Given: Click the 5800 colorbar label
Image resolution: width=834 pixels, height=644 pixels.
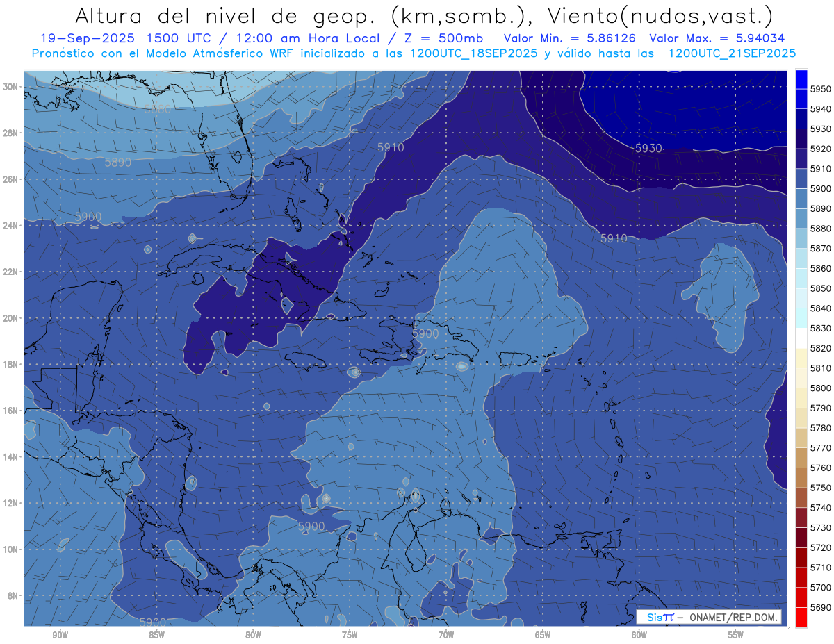Looking at the screenshot, I should 821,388.
